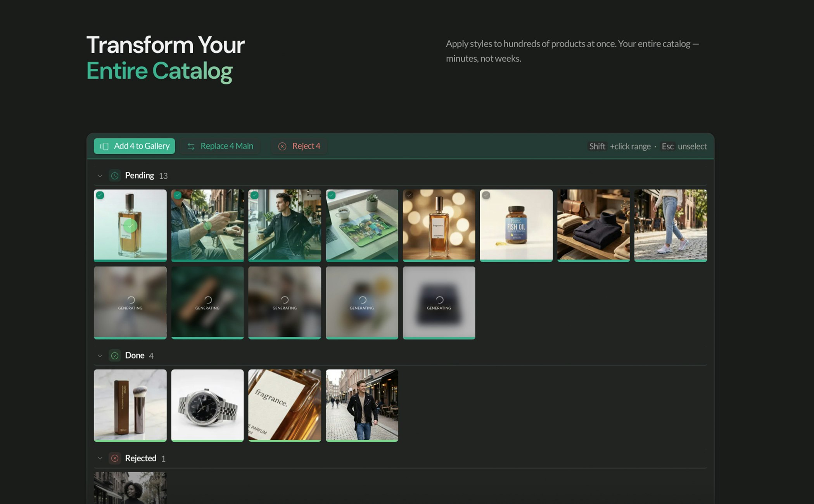
Task: Select the fish oil bottle thumbnail checkbox
Action: pos(486,195)
